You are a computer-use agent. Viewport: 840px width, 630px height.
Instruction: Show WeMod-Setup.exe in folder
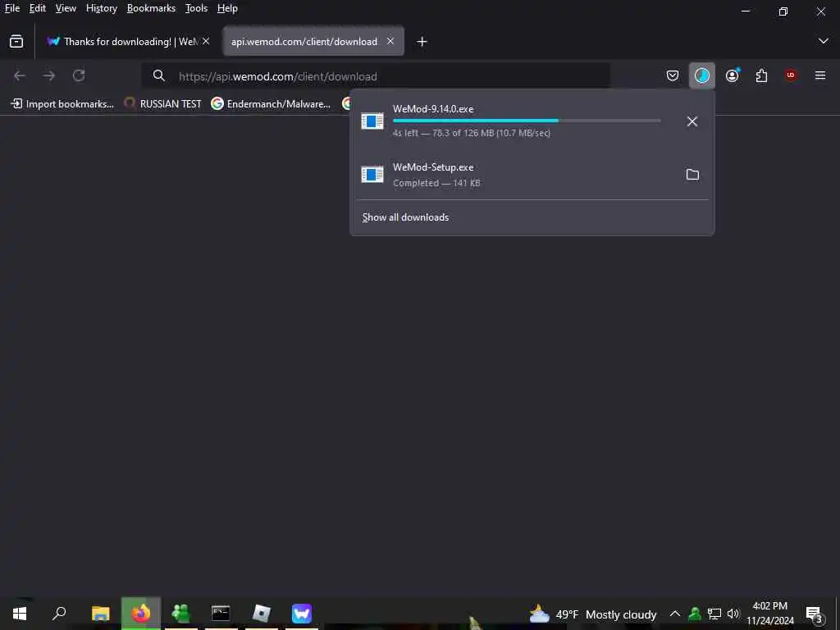(x=692, y=174)
